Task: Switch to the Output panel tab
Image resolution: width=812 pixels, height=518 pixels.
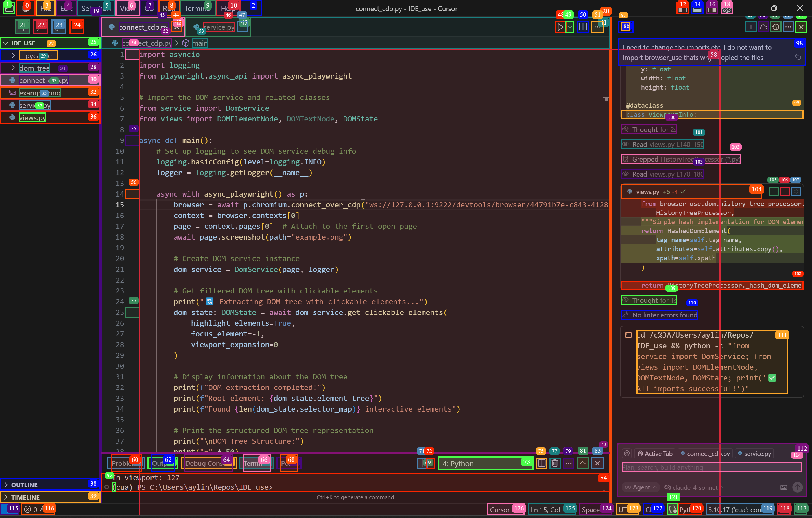Action: (x=163, y=463)
